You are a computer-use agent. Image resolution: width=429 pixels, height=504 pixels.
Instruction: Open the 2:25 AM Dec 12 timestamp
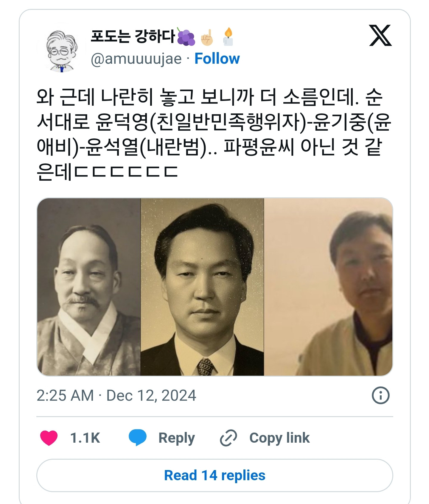116,396
